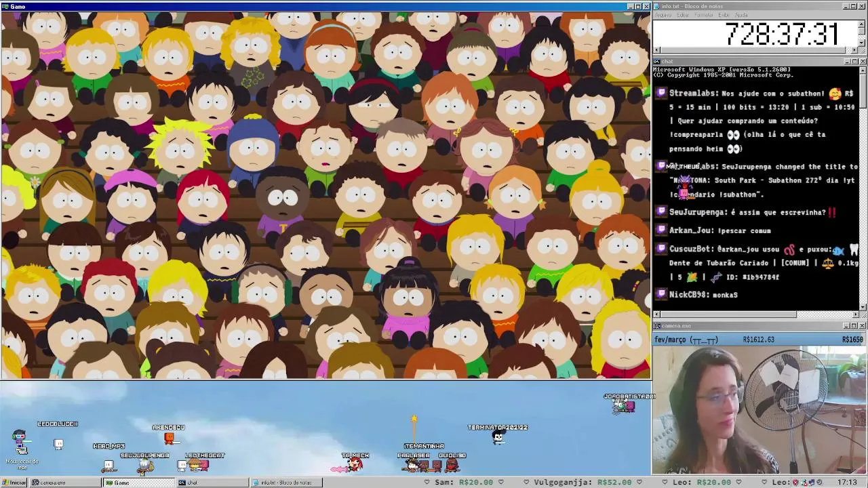Click the AKENDEOU avatar character
This screenshot has width=868, height=488.
pyautogui.click(x=169, y=439)
